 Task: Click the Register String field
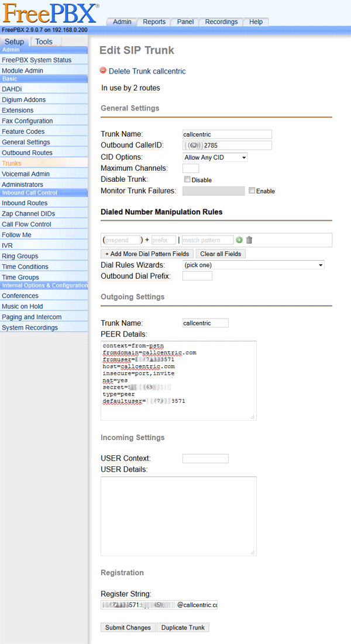tap(159, 605)
